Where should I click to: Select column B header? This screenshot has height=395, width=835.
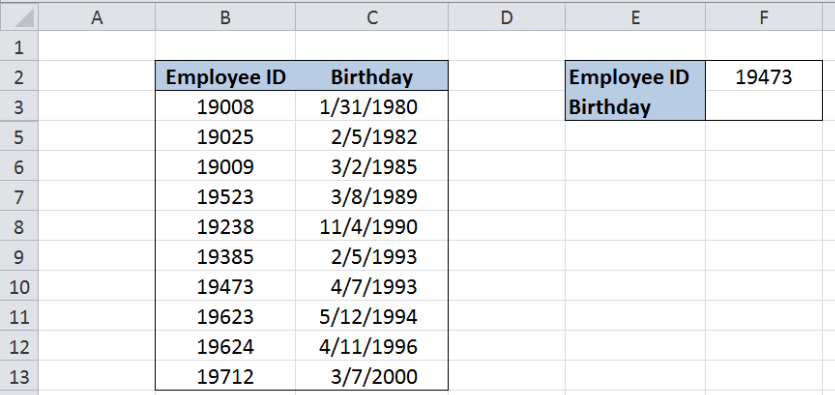(x=225, y=18)
